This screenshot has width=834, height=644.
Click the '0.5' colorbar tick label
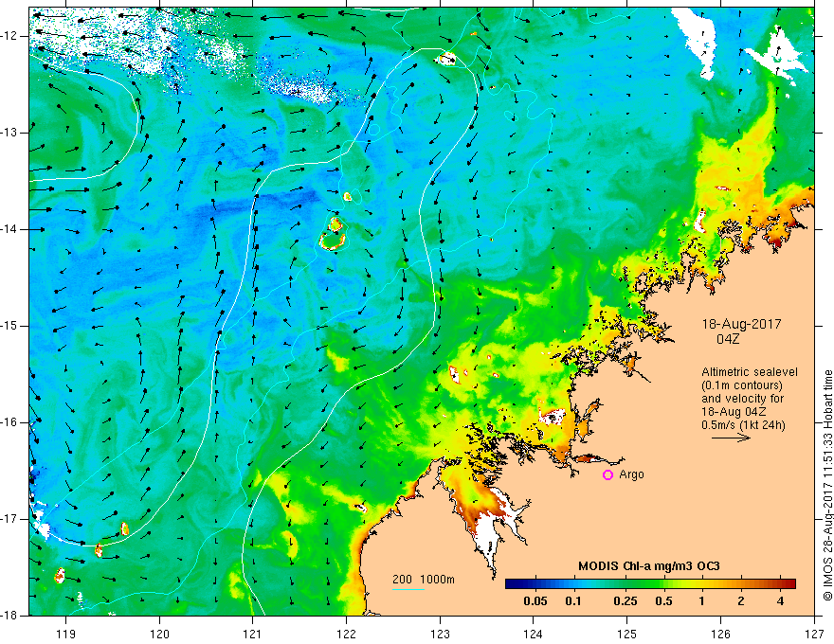click(x=663, y=601)
